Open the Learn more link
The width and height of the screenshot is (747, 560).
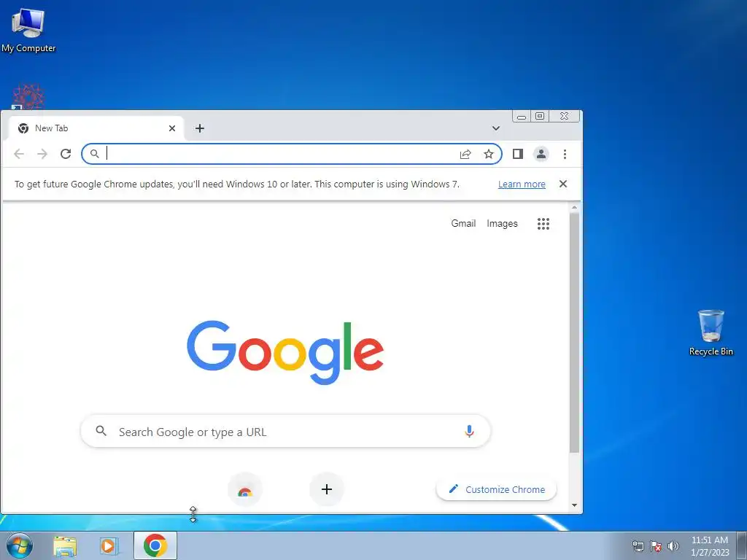tap(522, 184)
